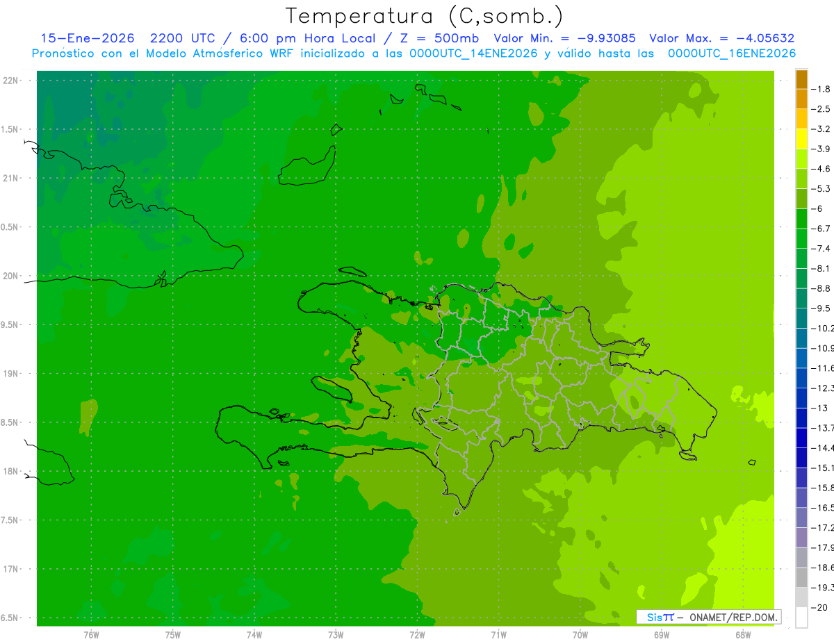The image size is (834, 644).
Task: Click the -5.3 colorbar value
Action: (x=821, y=189)
